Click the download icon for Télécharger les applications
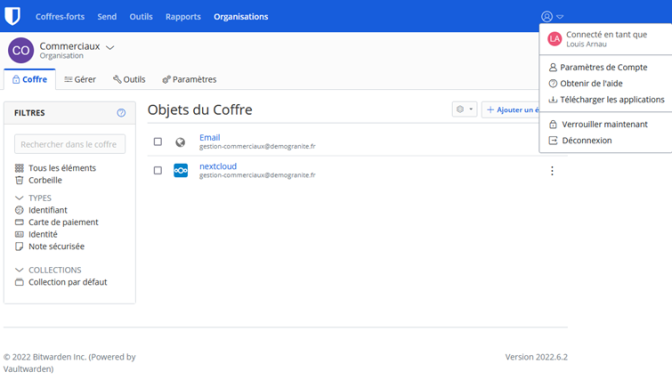 coord(553,100)
